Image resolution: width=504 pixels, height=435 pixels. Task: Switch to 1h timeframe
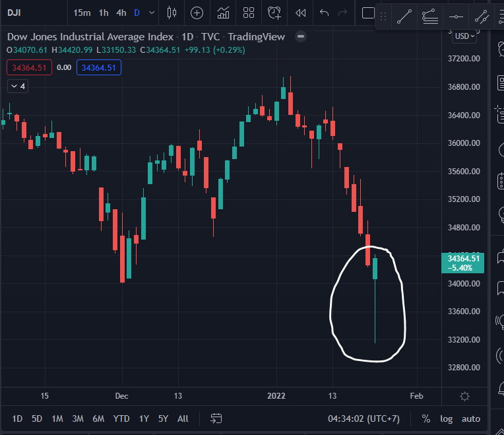pos(104,13)
